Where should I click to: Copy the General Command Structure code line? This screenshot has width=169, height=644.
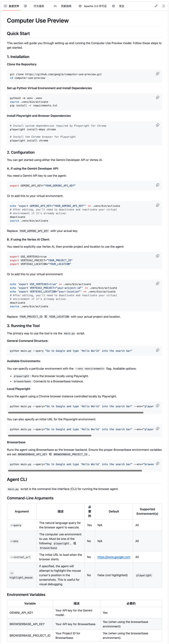(158, 350)
